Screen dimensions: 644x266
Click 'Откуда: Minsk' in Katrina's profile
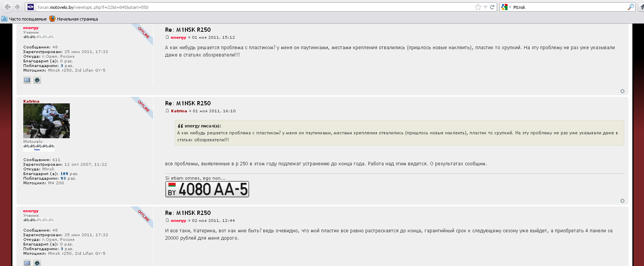tap(39, 169)
